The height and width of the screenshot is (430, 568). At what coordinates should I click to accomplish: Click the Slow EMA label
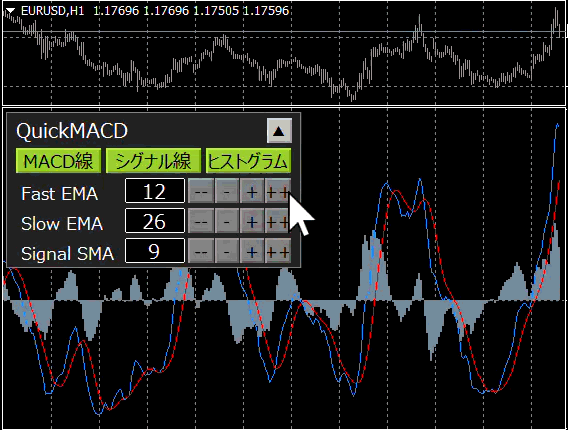coord(62,224)
